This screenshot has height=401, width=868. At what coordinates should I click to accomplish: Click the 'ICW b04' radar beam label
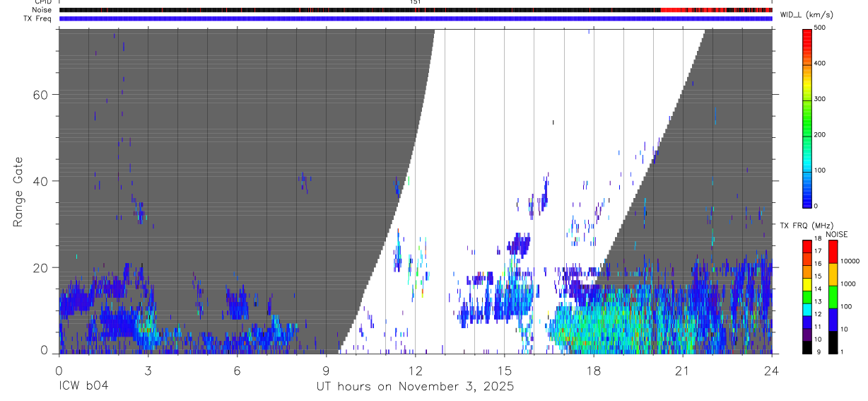(84, 386)
